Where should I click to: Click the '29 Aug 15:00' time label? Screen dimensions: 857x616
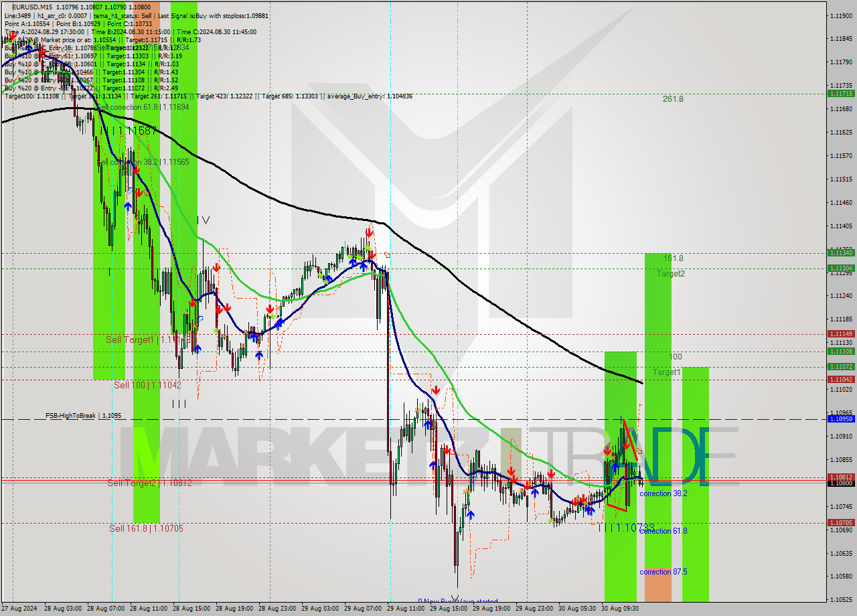point(449,609)
